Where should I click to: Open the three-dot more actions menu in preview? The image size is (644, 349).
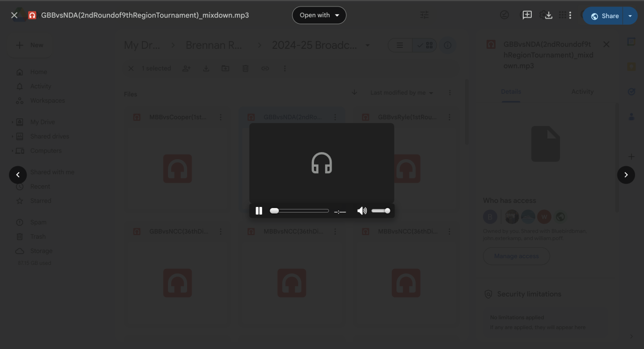[570, 15]
